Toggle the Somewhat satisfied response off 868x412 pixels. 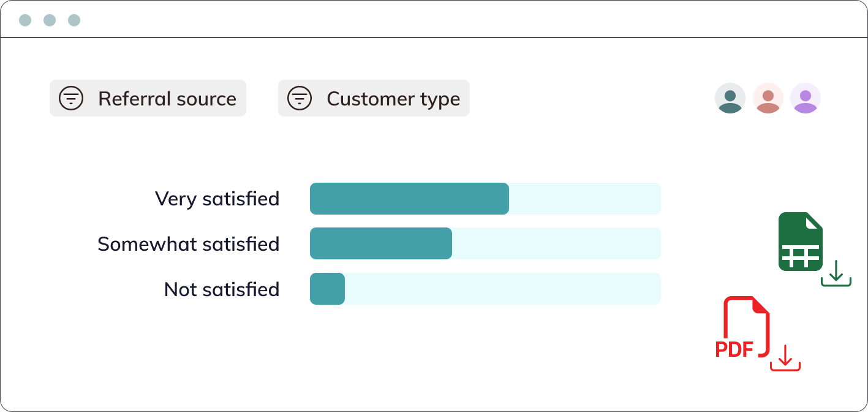click(x=380, y=243)
